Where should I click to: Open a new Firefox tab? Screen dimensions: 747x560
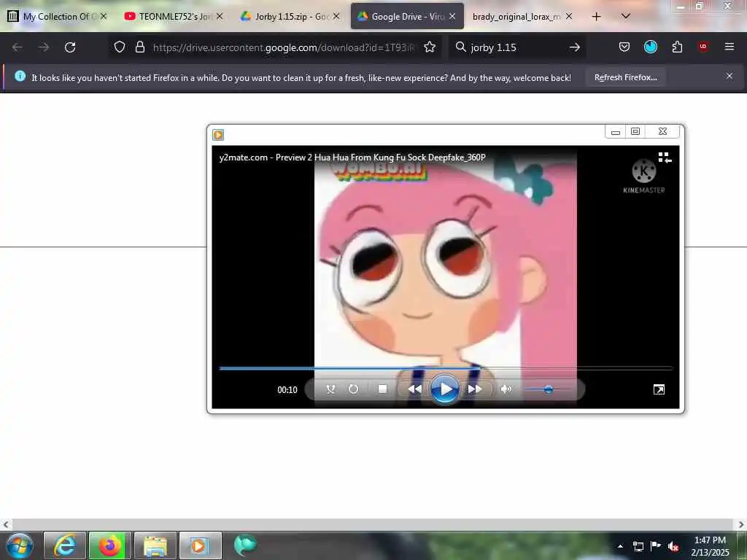pyautogui.click(x=596, y=17)
